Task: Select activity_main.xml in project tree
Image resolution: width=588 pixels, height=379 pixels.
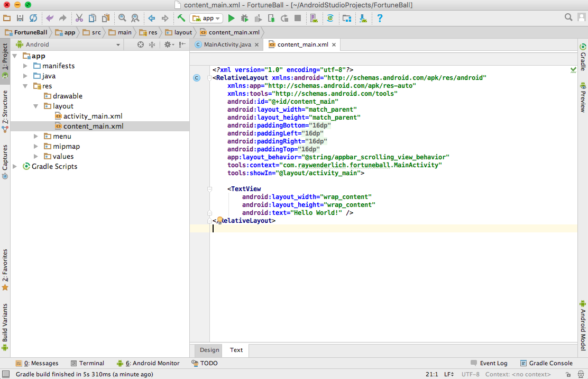Action: tap(93, 116)
